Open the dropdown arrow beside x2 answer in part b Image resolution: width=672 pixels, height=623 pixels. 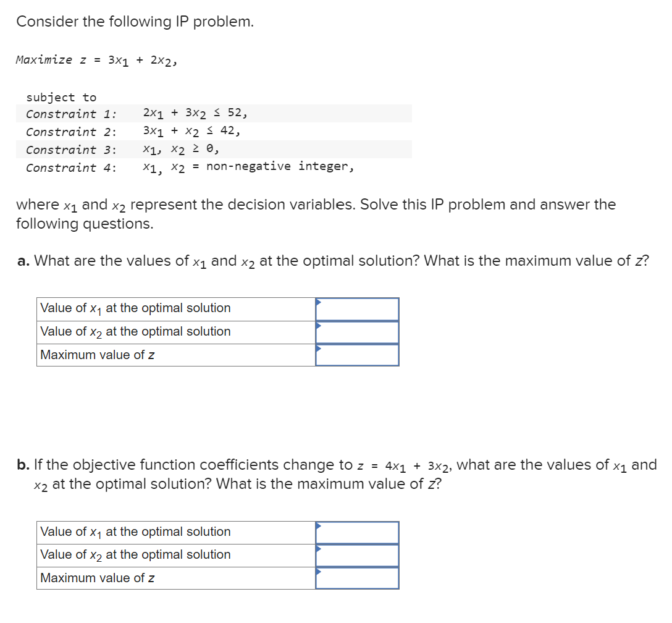(x=317, y=549)
